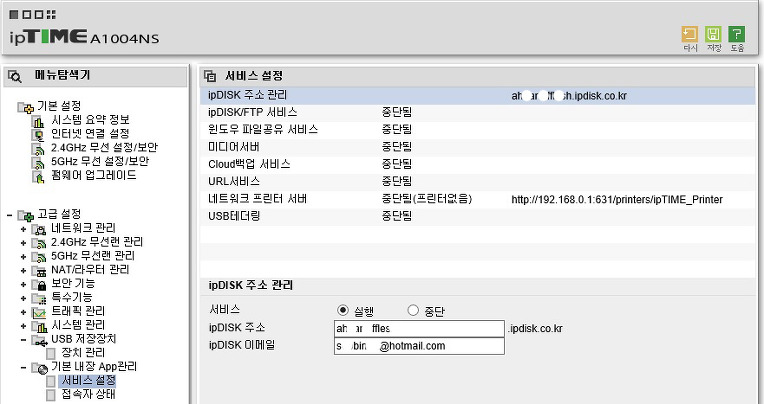Click the 특수기능 folder icon
The image size is (764, 404).
click(x=39, y=298)
